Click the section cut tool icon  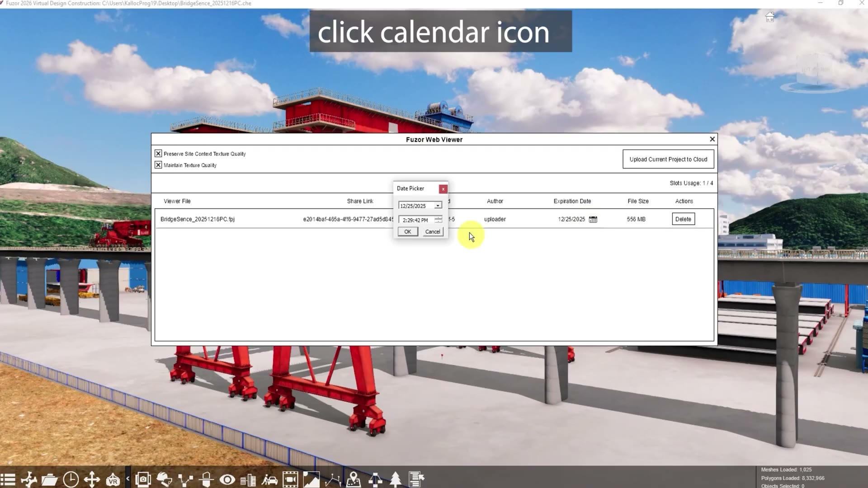click(x=207, y=479)
